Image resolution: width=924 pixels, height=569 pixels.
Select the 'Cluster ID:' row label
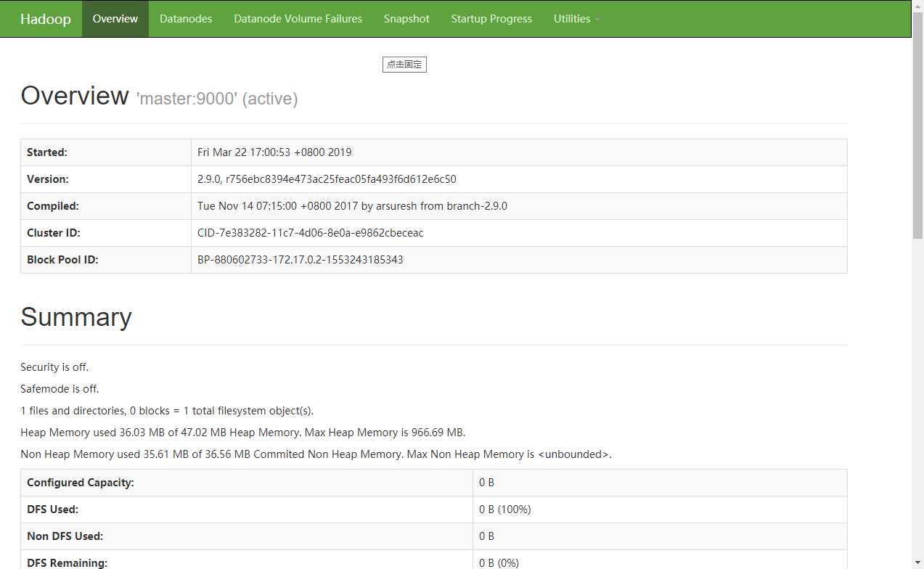[54, 233]
